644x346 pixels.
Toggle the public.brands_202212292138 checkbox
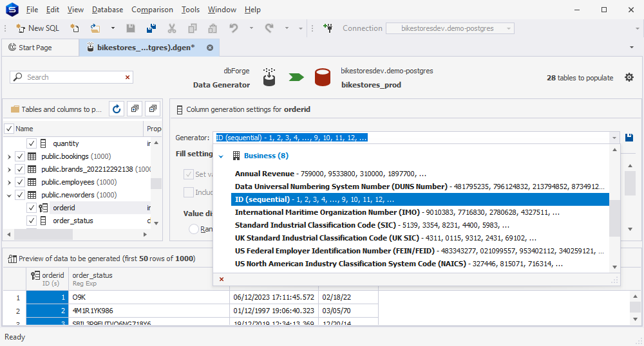pos(20,169)
